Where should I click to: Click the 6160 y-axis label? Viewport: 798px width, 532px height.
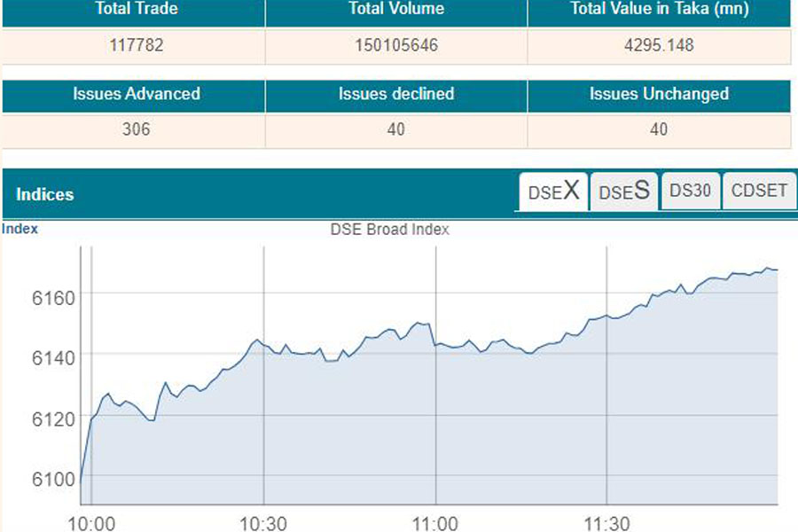(x=54, y=294)
